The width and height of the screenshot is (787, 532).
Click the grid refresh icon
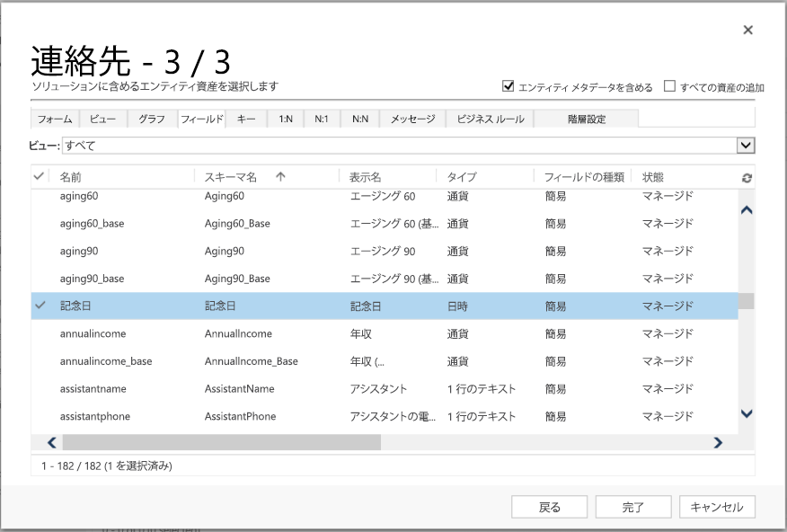tap(747, 178)
